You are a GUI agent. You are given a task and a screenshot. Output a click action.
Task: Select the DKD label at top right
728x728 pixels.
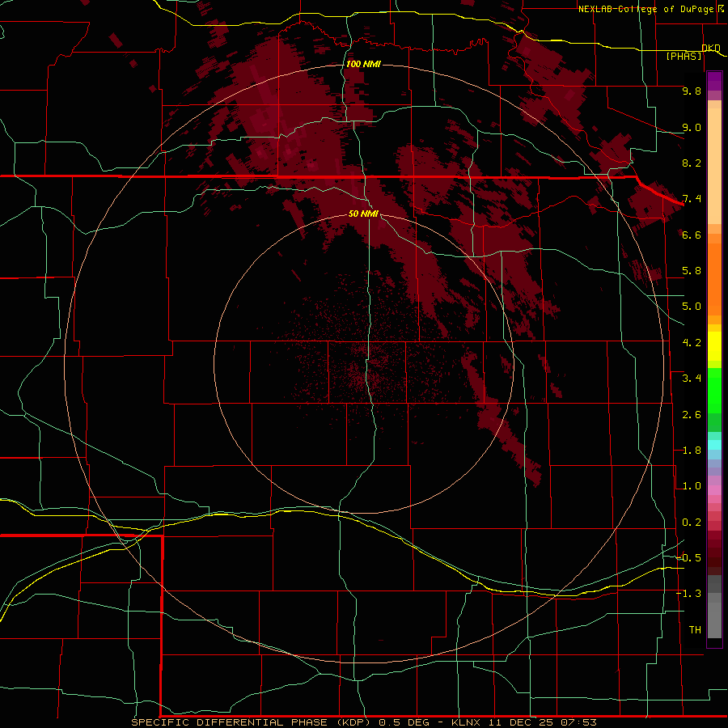click(711, 48)
